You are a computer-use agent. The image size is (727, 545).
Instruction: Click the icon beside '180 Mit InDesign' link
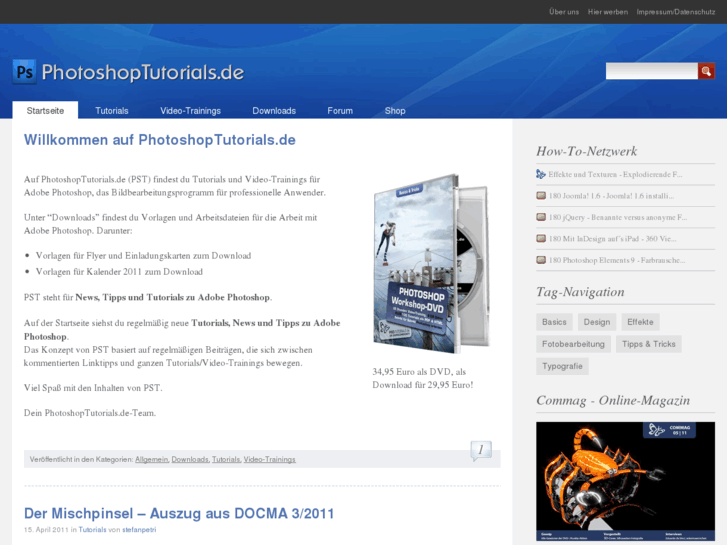(541, 238)
